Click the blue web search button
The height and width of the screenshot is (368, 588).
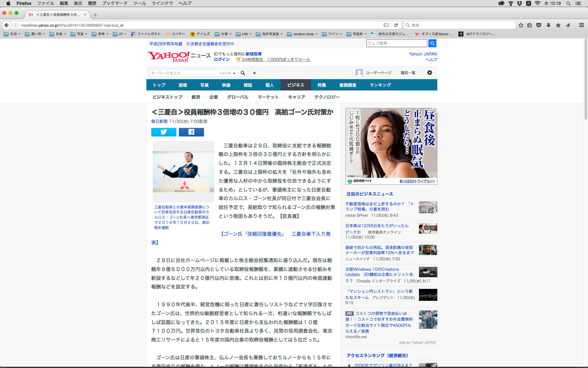432,43
